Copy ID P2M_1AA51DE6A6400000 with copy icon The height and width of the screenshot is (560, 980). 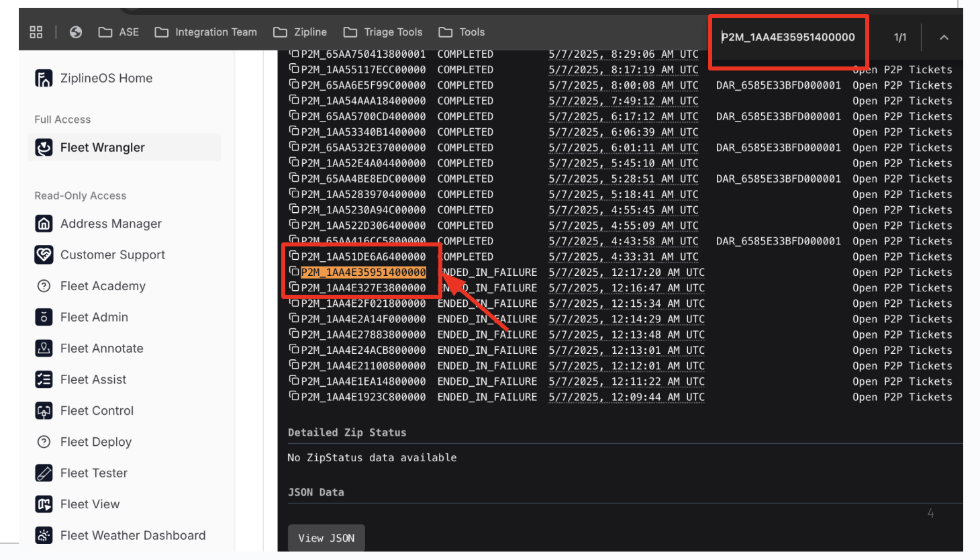[x=294, y=256]
